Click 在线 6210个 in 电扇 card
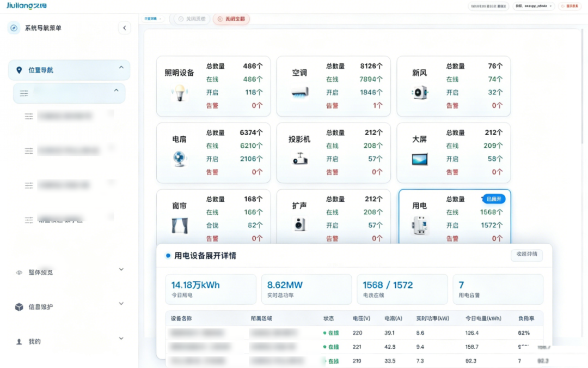 (234, 146)
